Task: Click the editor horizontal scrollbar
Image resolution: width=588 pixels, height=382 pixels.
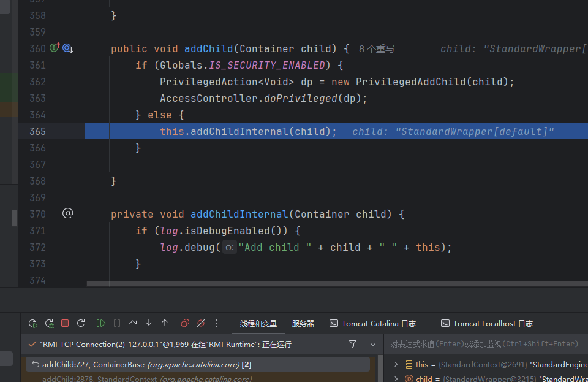Action: tap(337, 284)
